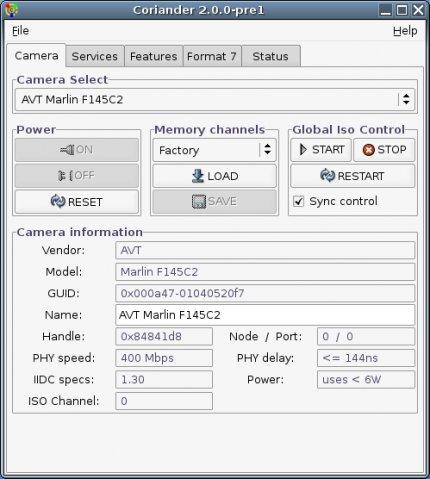Click the greyed-out ON power button

point(77,150)
